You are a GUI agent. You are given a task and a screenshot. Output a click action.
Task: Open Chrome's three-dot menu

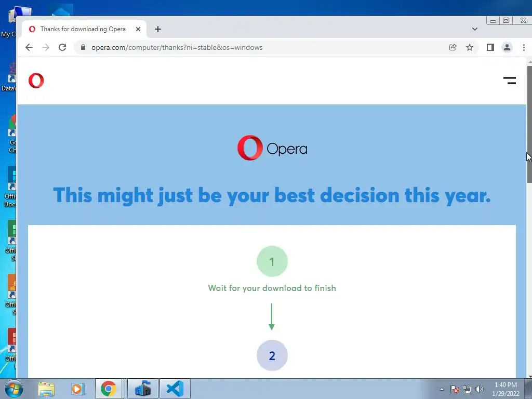pyautogui.click(x=524, y=47)
